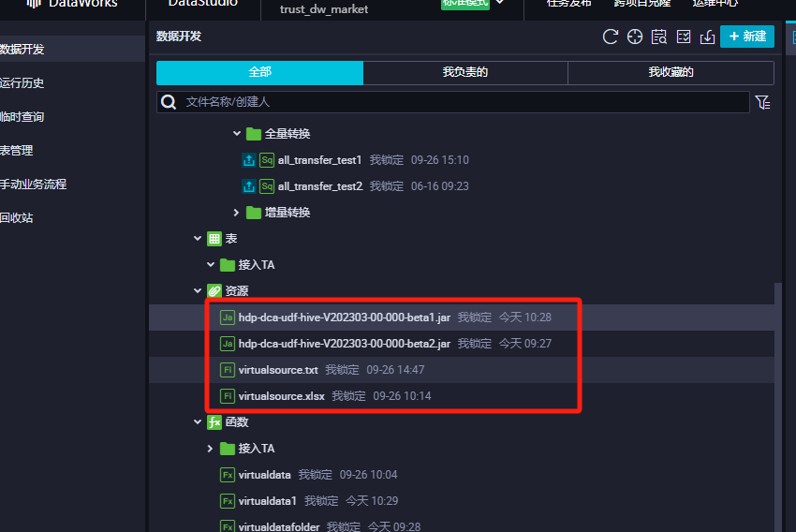
Task: Switch to the 全部 tab
Action: tap(260, 73)
